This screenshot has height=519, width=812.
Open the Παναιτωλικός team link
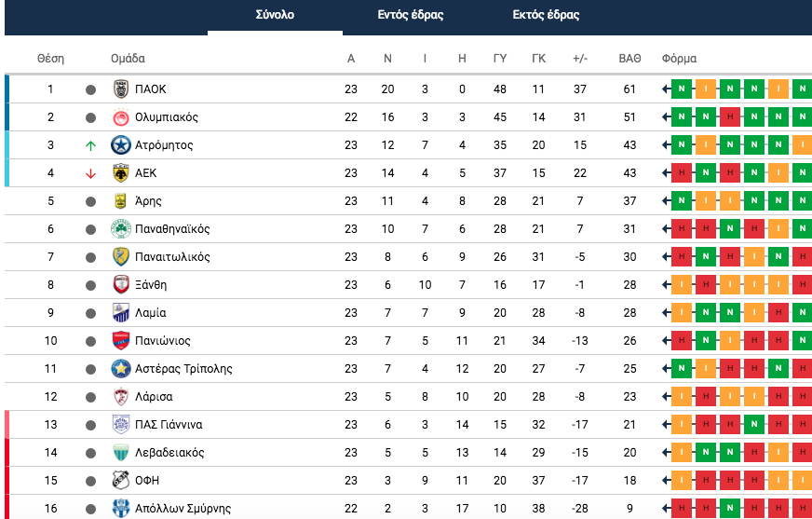click(172, 257)
